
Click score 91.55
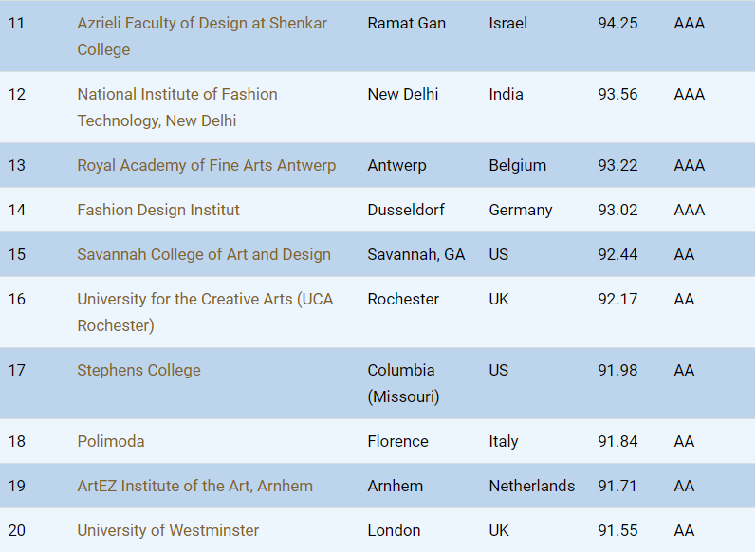(x=618, y=530)
